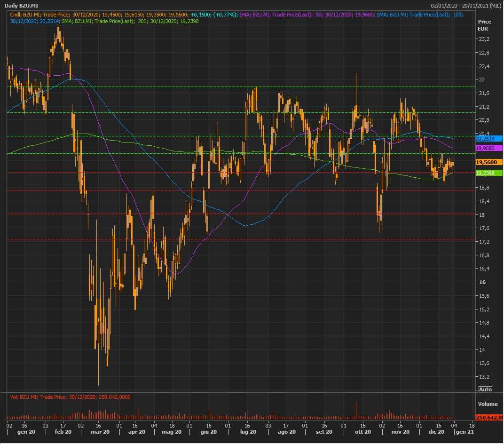The width and height of the screenshot is (504, 444).
Task: Click the red 250.642,00 volume tag
Action: coord(489,418)
